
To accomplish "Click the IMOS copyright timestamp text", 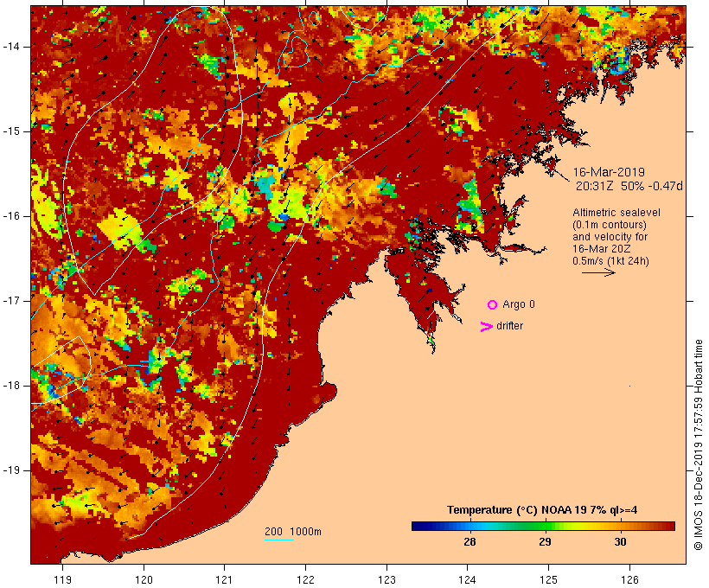I will (698, 445).
